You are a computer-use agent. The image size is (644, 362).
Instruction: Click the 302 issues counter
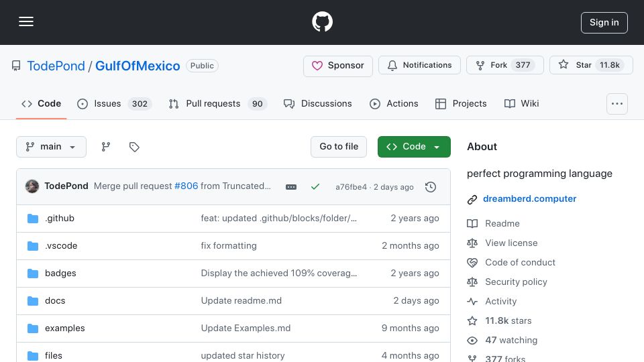coord(140,104)
